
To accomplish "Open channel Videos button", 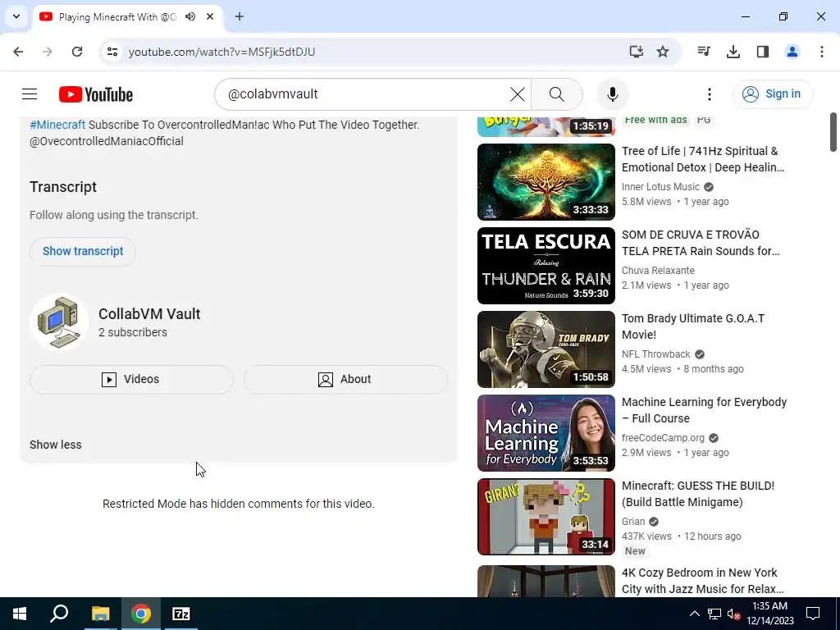I will (x=131, y=379).
